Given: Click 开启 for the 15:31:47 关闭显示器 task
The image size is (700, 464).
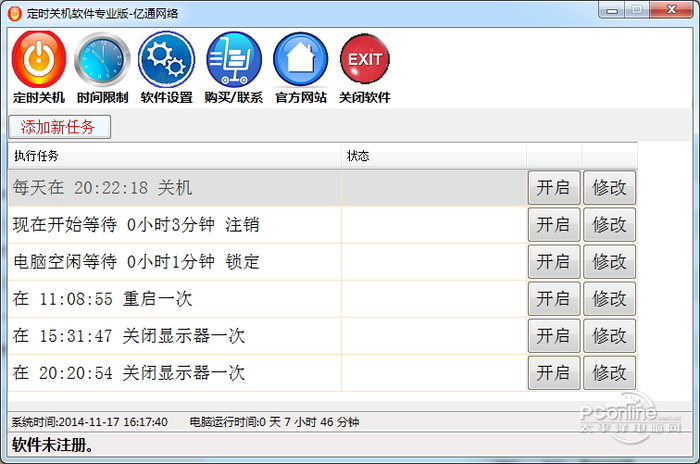Looking at the screenshot, I should (554, 336).
